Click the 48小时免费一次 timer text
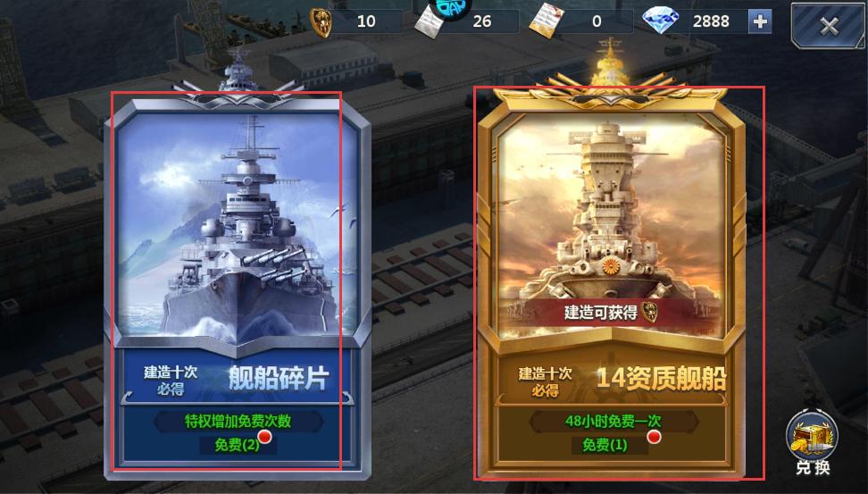 613,422
